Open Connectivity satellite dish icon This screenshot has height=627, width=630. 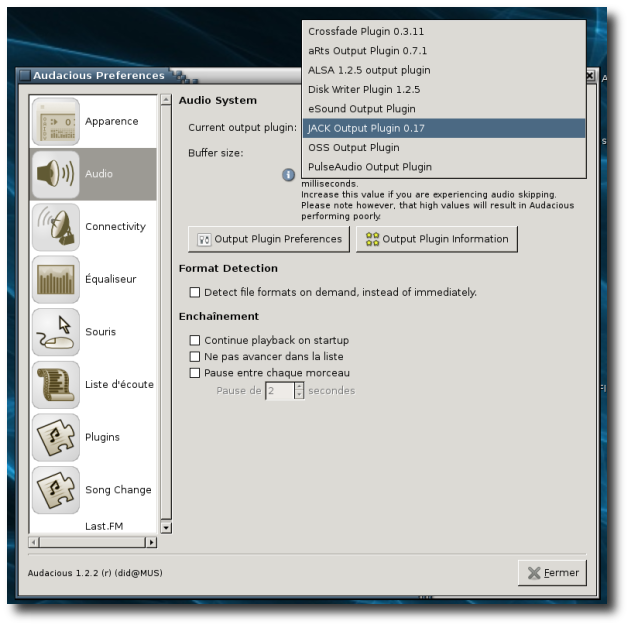tap(56, 227)
